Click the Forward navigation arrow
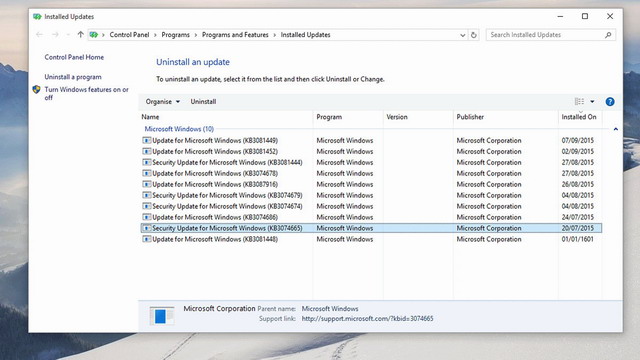The height and width of the screenshot is (360, 640). [55, 35]
